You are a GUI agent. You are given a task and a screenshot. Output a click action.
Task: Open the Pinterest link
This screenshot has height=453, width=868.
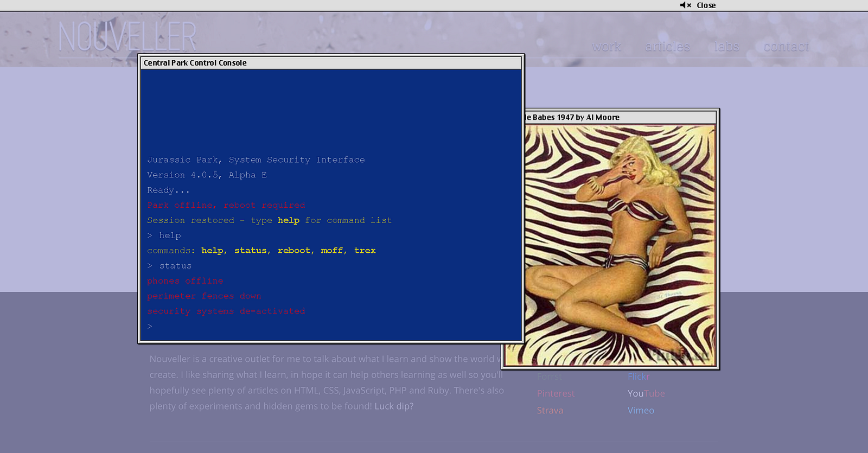[x=556, y=393]
